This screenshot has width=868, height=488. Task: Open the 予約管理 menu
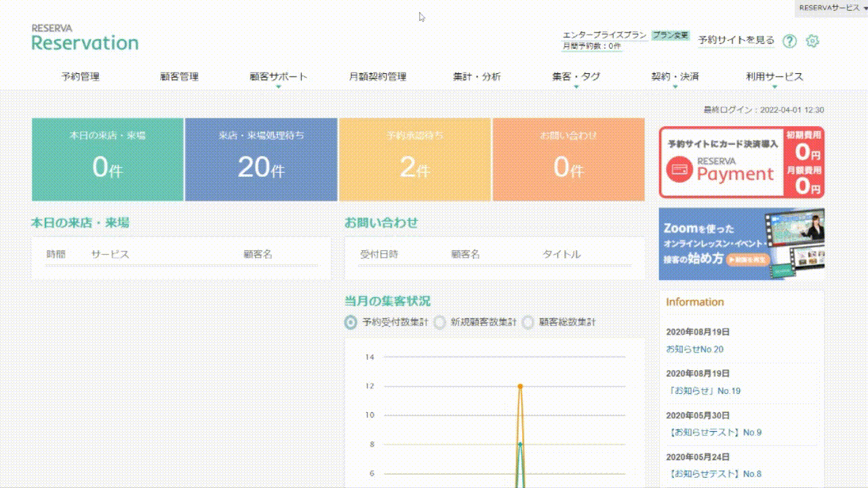click(80, 77)
